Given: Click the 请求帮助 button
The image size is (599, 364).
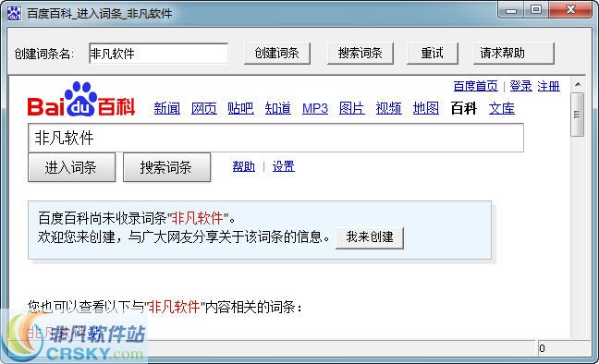Looking at the screenshot, I should point(514,53).
